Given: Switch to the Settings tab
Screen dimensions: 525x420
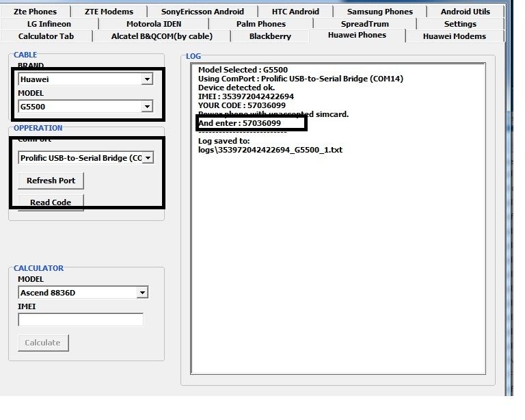Looking at the screenshot, I should point(460,24).
